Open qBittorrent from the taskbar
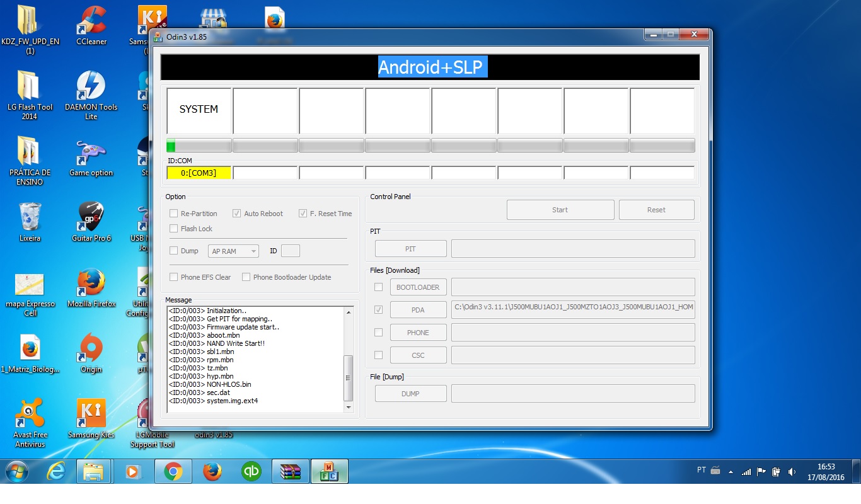The image size is (861, 504). coord(251,471)
